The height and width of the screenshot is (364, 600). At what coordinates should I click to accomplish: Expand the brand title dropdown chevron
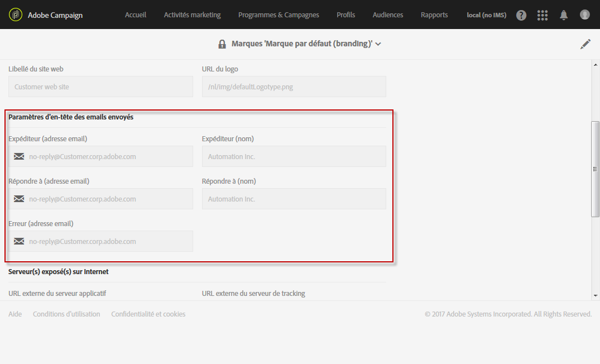point(378,44)
